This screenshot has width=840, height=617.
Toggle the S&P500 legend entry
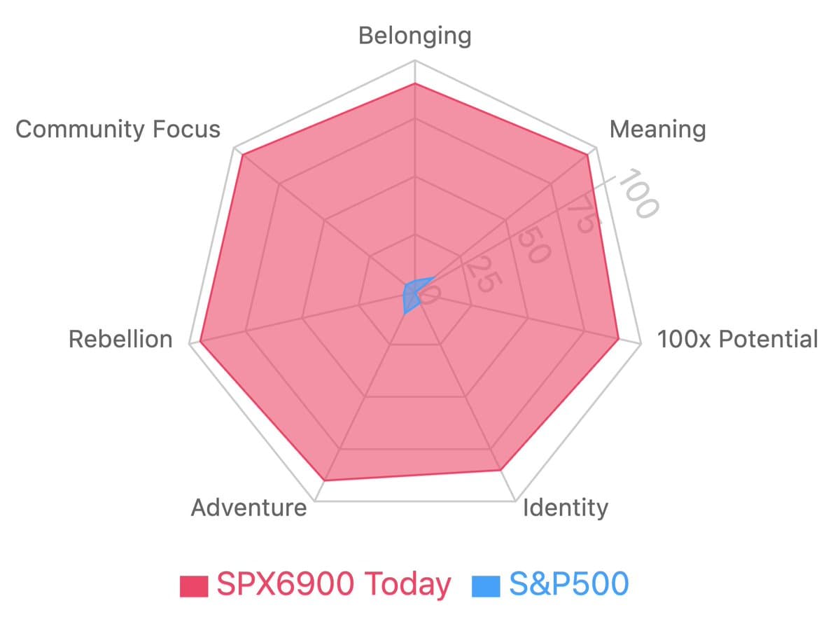(x=551, y=584)
